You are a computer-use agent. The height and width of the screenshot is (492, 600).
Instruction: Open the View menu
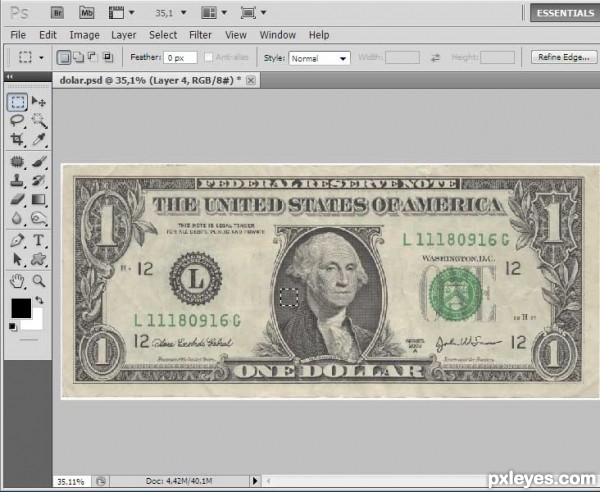coord(236,35)
